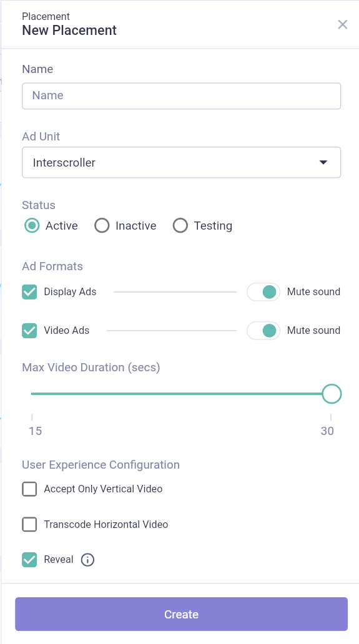Image resolution: width=359 pixels, height=644 pixels.
Task: Click the Reveal info icon
Action: [87, 559]
